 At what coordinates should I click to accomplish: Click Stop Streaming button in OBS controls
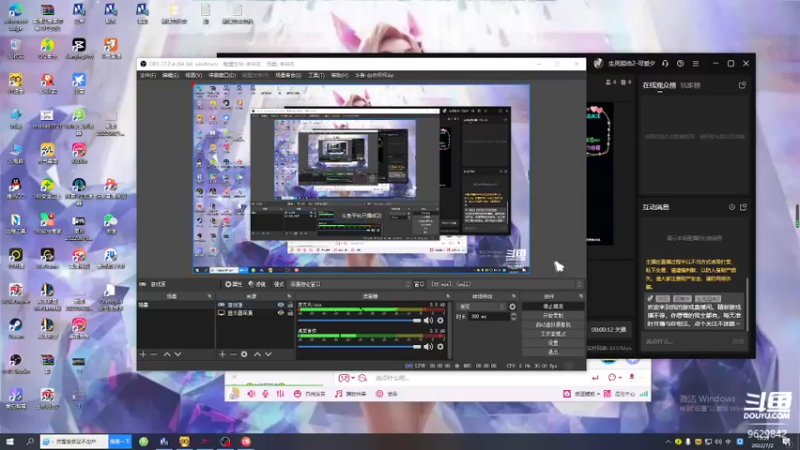click(x=553, y=307)
